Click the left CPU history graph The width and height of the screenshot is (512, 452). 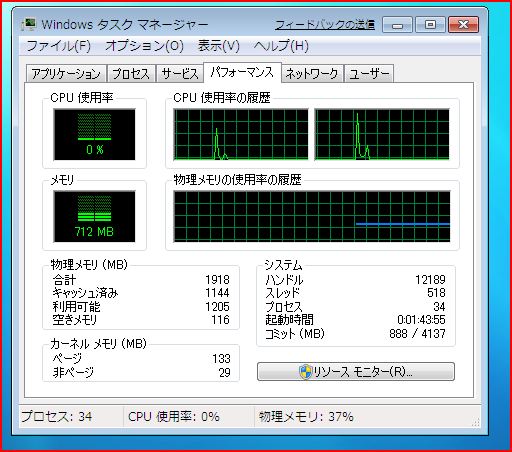tap(241, 134)
